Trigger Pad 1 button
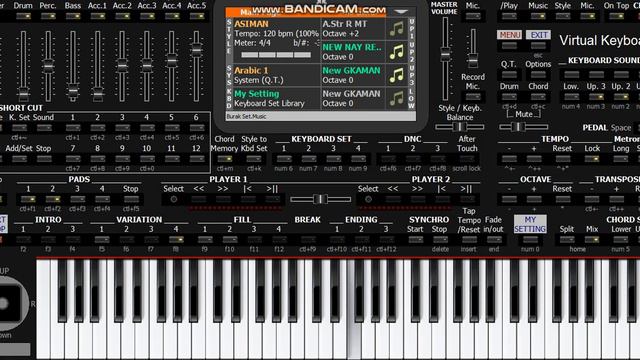The image size is (640, 360). click(28, 199)
